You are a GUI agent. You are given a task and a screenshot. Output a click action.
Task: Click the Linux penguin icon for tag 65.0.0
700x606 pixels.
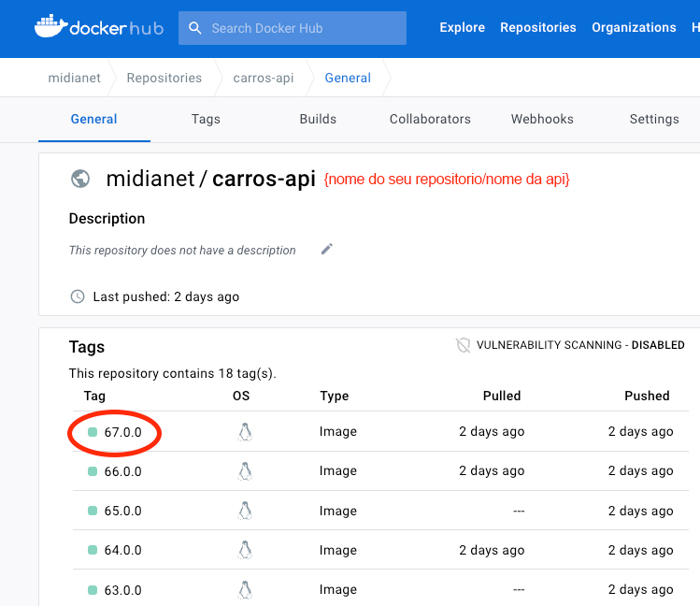(x=245, y=511)
